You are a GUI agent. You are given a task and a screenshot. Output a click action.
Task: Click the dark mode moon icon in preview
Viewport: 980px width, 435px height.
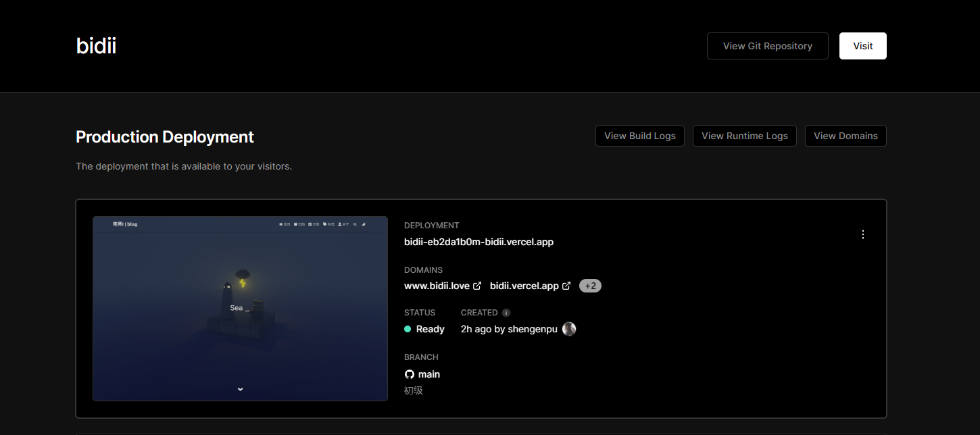(364, 224)
